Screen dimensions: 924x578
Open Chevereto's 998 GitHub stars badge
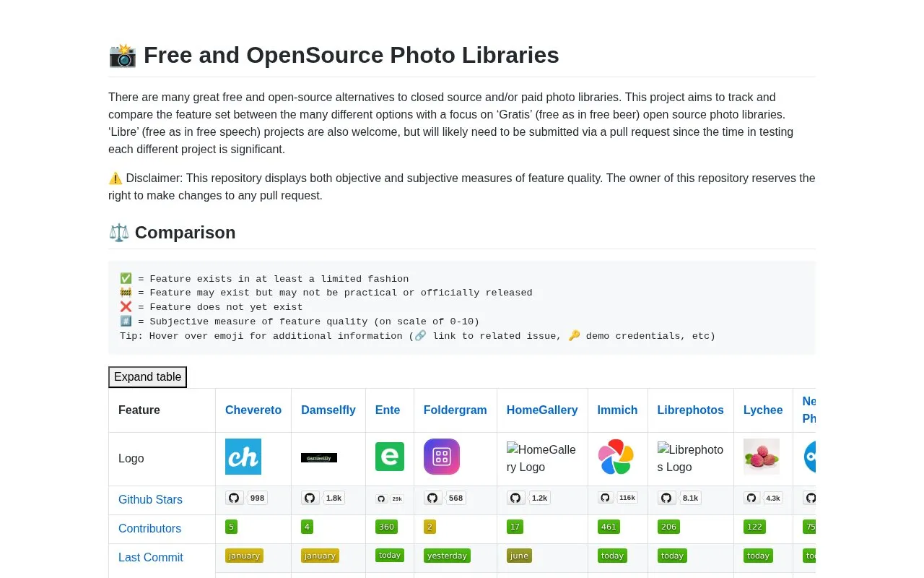point(246,498)
